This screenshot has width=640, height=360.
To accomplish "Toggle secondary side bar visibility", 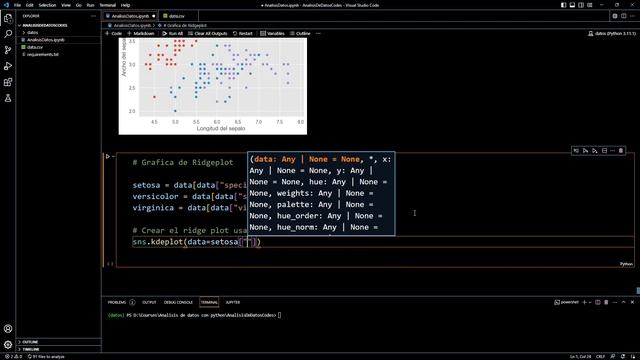I will 581,5.
